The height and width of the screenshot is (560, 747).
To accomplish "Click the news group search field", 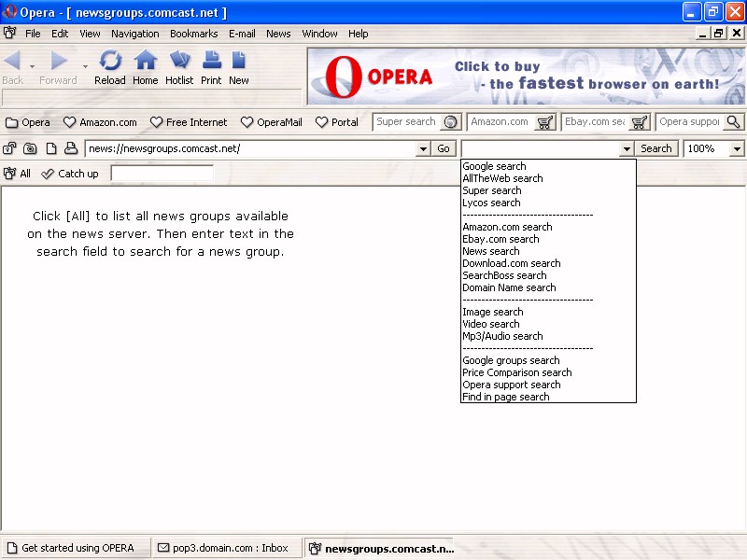I will coord(162,174).
